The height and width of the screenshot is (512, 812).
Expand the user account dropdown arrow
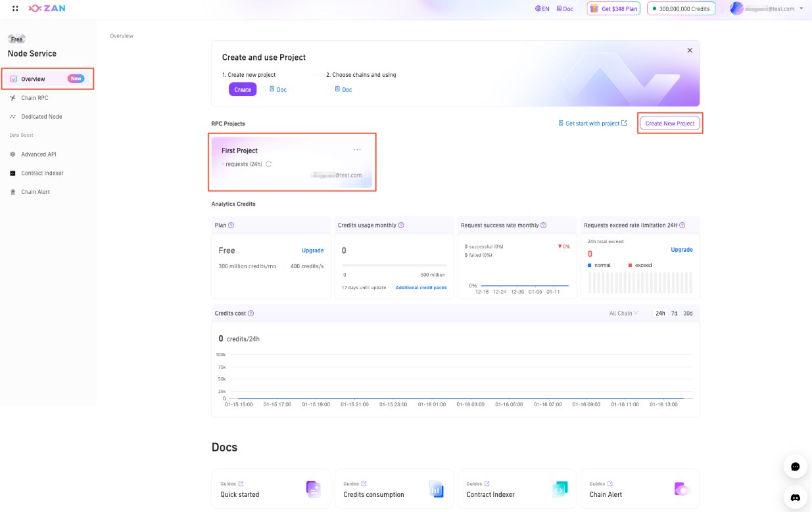pyautogui.click(x=801, y=9)
